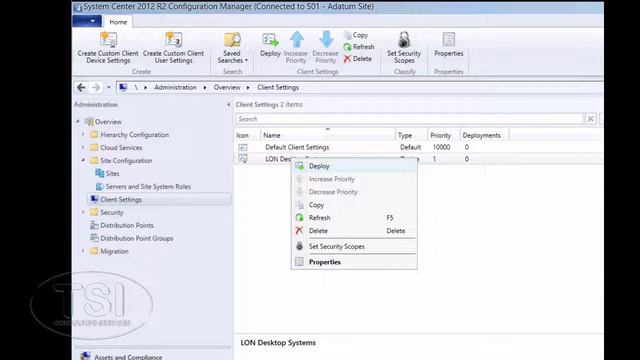Open navigation history dropdown arrow

109,87
